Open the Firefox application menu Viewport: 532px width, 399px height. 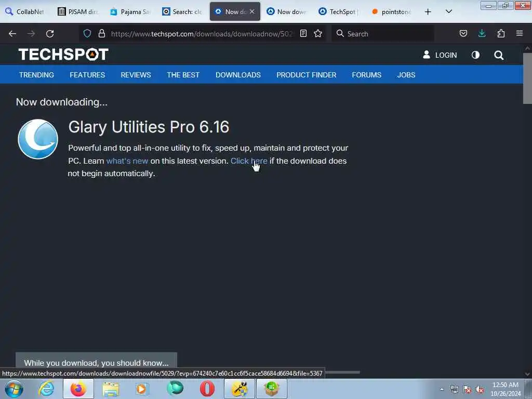pos(520,33)
